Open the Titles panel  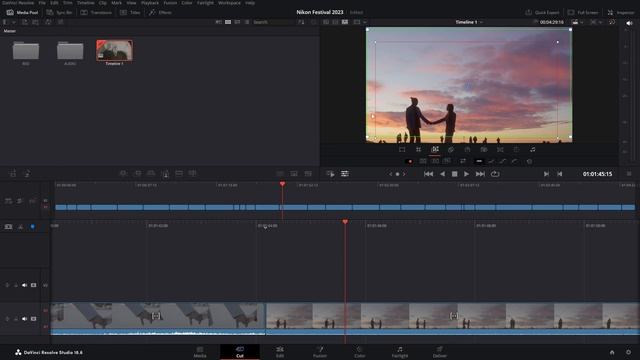coord(131,13)
